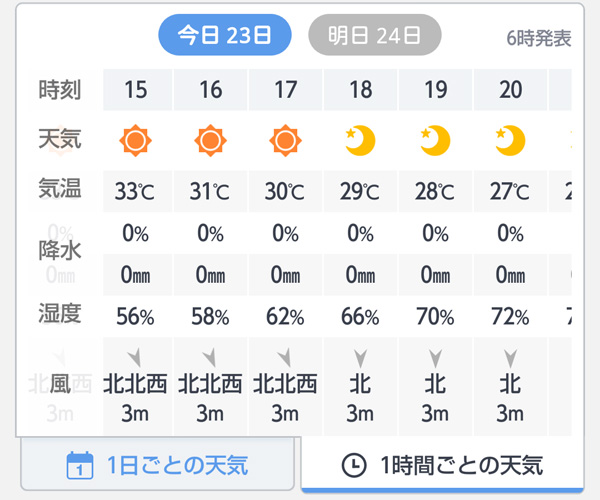
Task: Click the sunny weather icon at 16時
Action: click(x=211, y=141)
